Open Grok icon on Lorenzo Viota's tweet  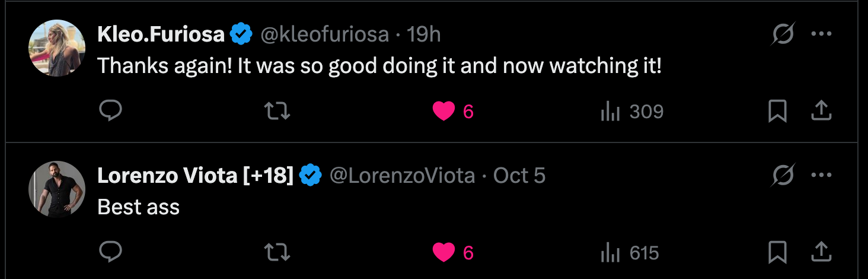783,176
